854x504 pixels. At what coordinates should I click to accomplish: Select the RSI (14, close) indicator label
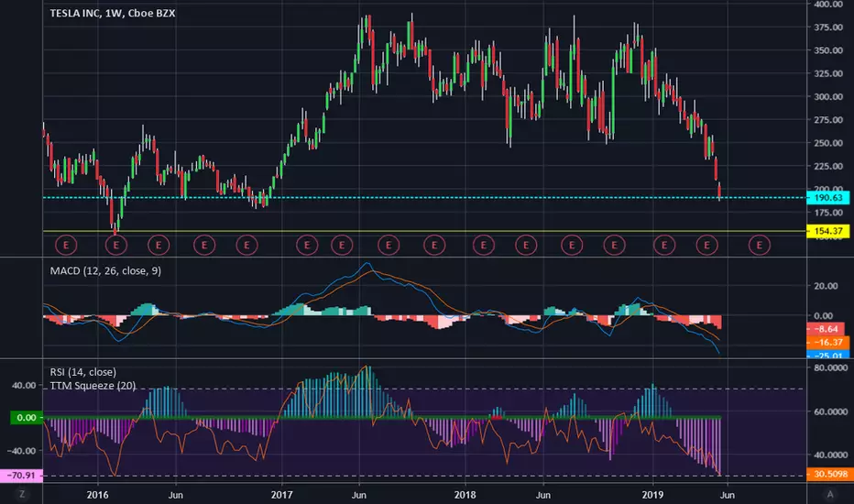pyautogui.click(x=82, y=372)
